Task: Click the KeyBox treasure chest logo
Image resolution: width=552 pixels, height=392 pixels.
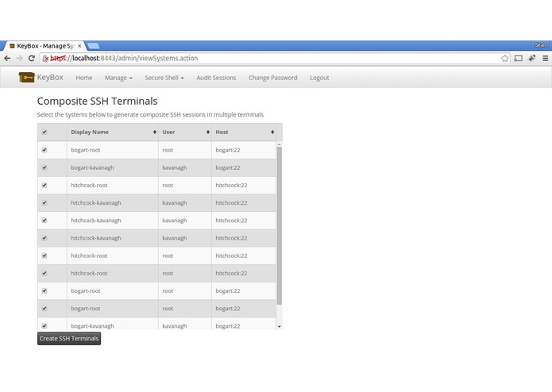Action: pos(26,77)
